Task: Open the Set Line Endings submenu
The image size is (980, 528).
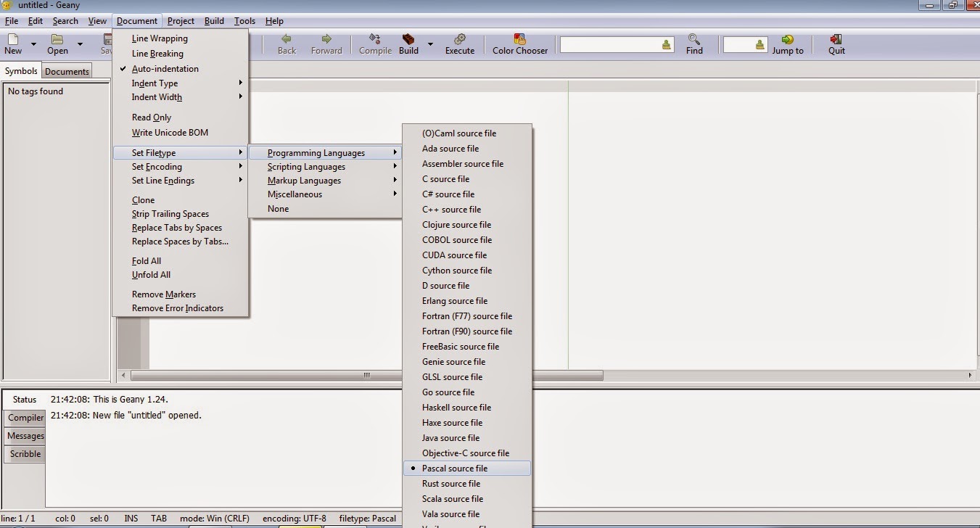Action: coord(181,181)
